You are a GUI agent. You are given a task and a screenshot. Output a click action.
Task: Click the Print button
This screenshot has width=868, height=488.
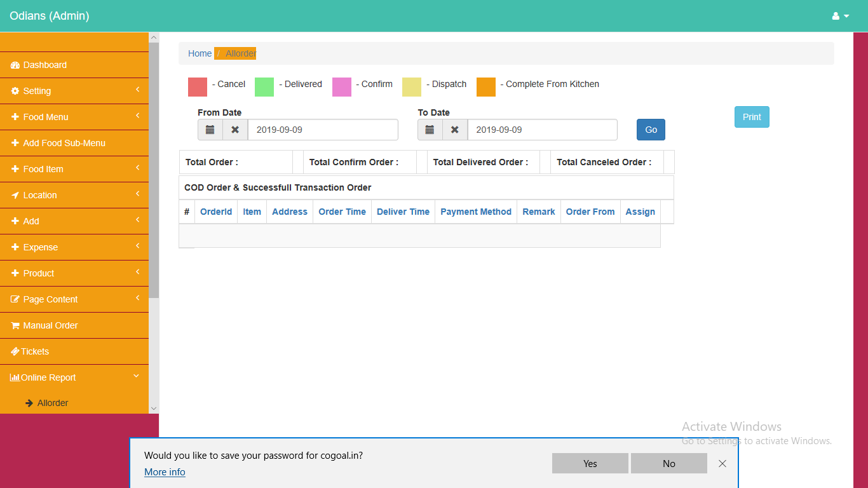pos(752,117)
